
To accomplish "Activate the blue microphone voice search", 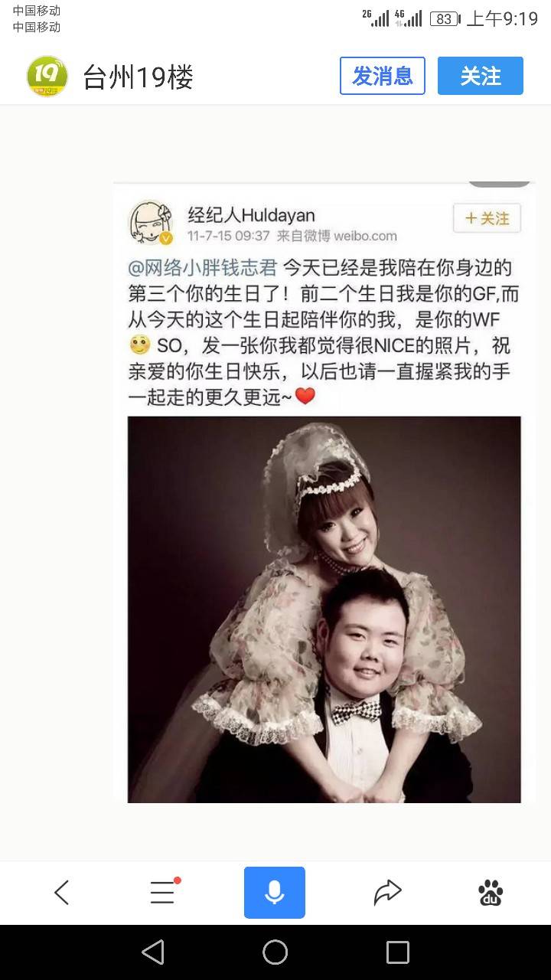I will tap(275, 893).
